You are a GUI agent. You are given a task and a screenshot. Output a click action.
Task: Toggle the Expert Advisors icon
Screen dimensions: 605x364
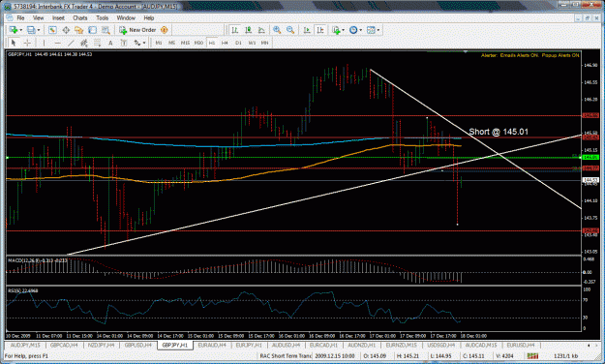(x=164, y=30)
